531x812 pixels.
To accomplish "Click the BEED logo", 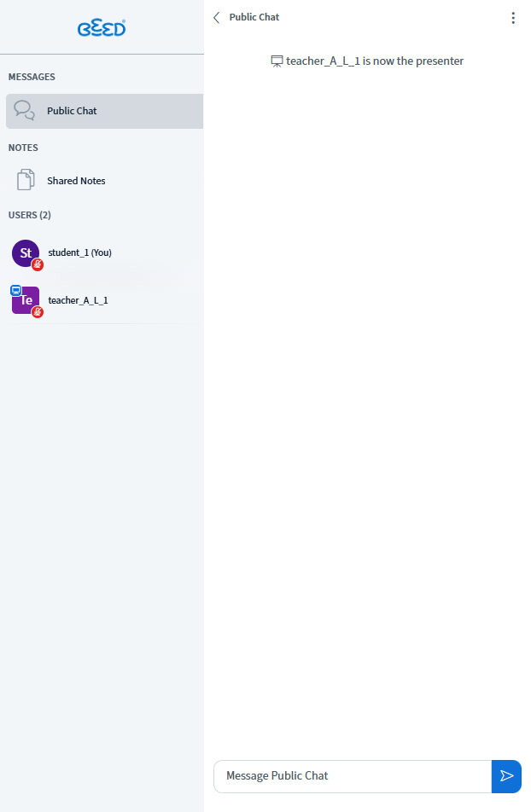I will point(102,28).
